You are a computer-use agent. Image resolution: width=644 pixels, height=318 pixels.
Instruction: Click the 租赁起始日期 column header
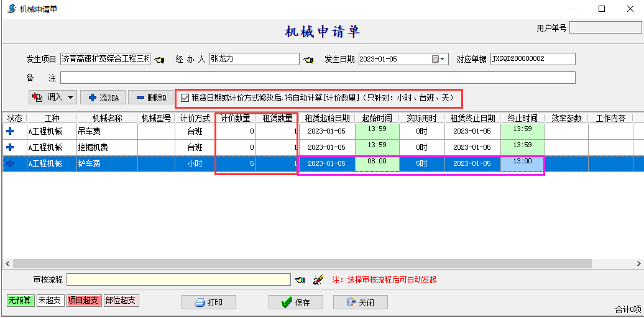coord(327,118)
